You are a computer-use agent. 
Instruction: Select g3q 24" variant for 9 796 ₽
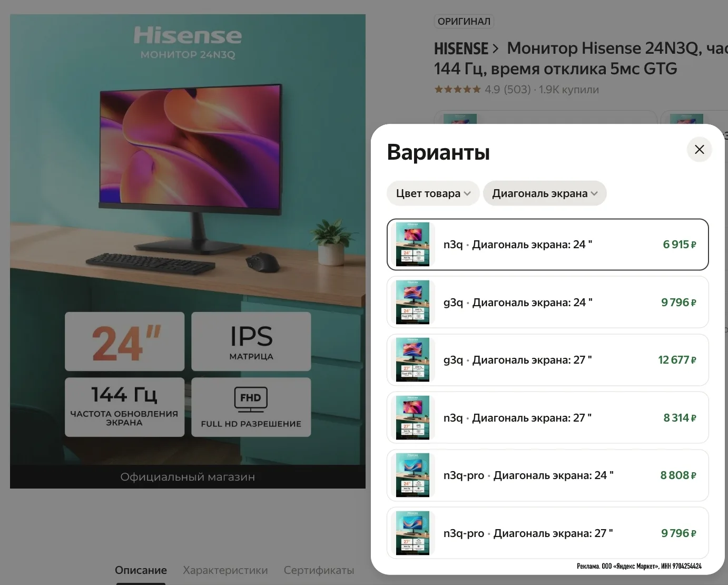548,303
